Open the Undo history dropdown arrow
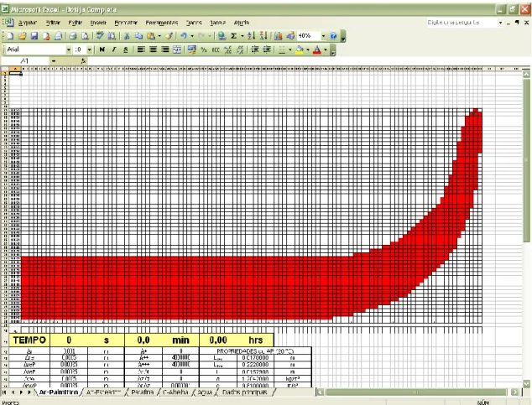 (x=192, y=36)
